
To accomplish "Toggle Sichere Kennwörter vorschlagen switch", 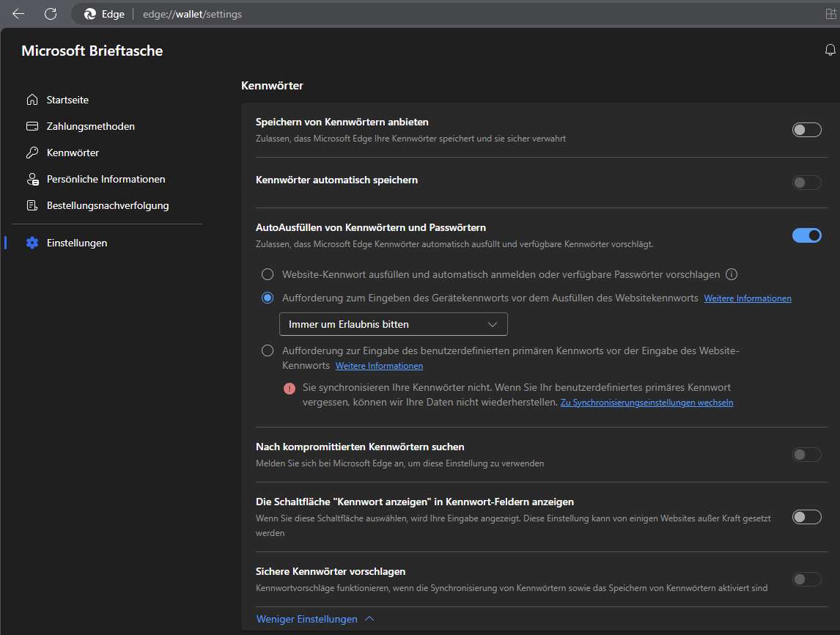I will 806,579.
